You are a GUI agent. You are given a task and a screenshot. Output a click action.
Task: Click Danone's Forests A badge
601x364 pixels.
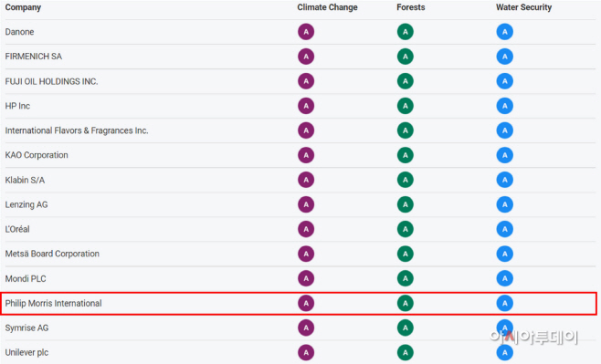406,32
